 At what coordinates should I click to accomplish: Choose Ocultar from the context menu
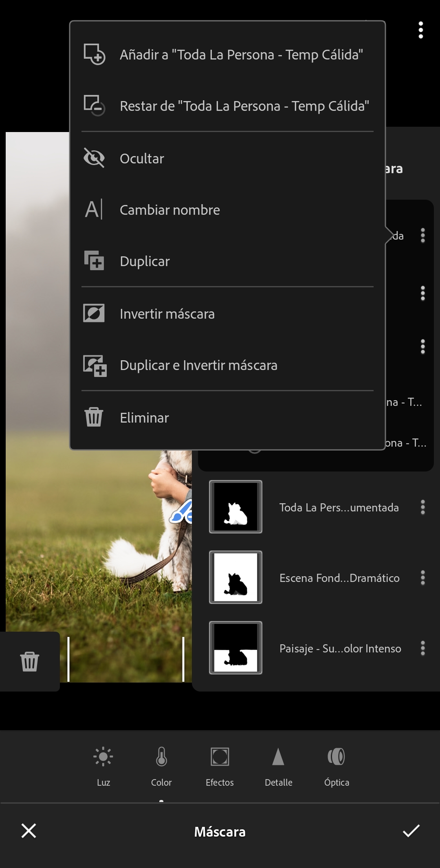227,158
